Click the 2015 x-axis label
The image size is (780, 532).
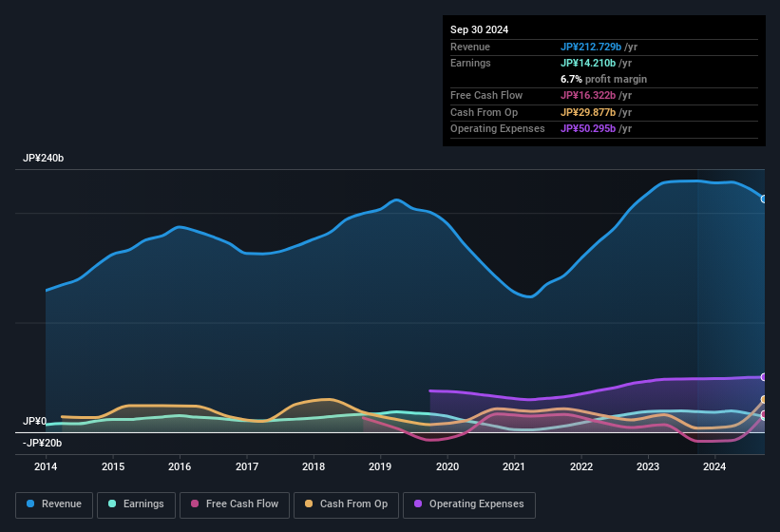113,466
